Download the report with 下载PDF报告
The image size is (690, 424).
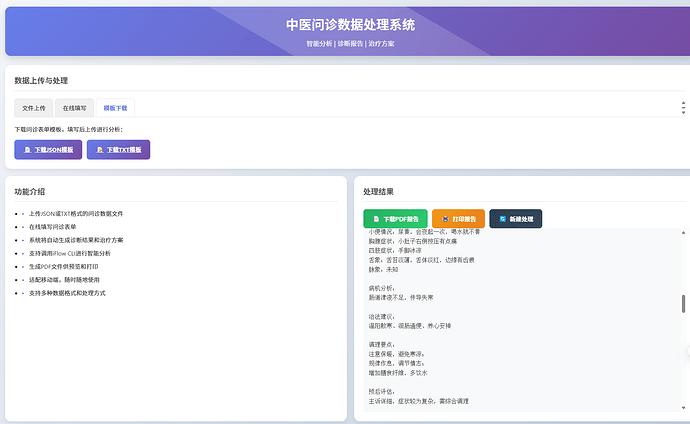click(395, 218)
